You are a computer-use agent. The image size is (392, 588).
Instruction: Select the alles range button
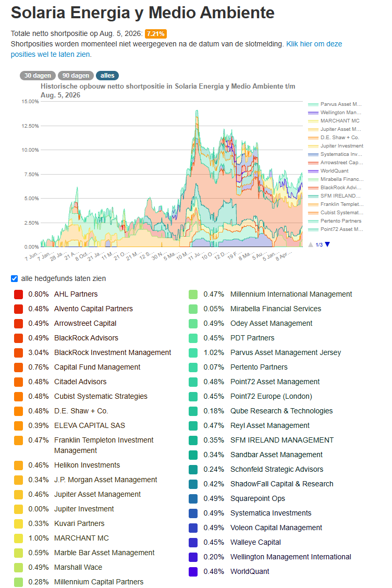pyautogui.click(x=107, y=76)
